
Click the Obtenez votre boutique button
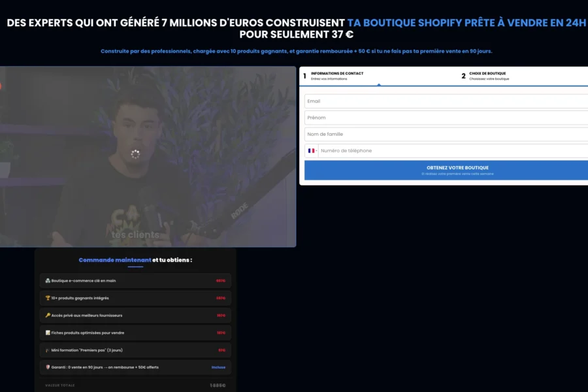tap(446, 170)
